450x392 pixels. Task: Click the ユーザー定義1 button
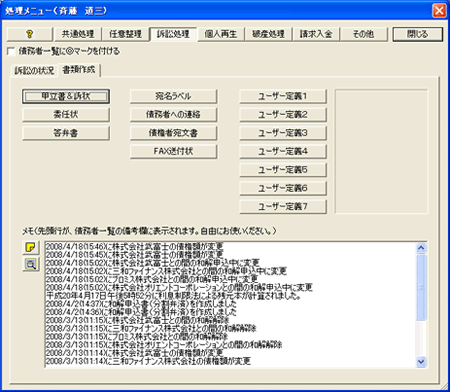pos(283,96)
